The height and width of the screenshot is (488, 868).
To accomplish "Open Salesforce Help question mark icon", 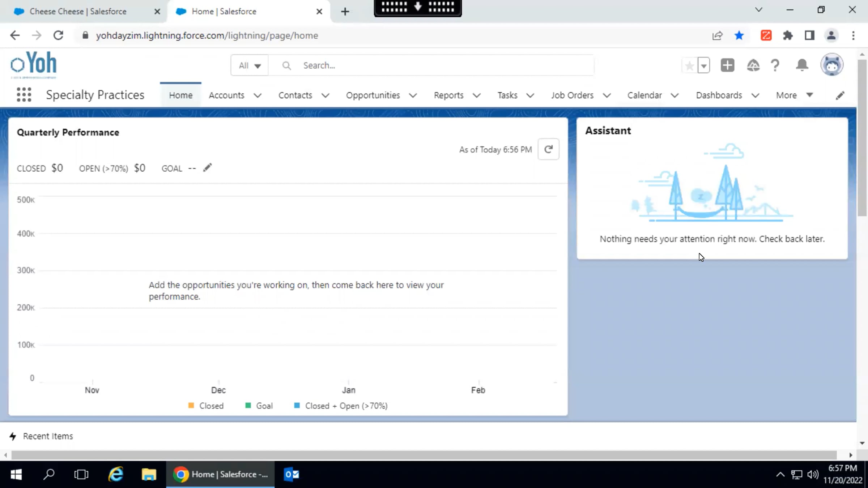I will [775, 65].
